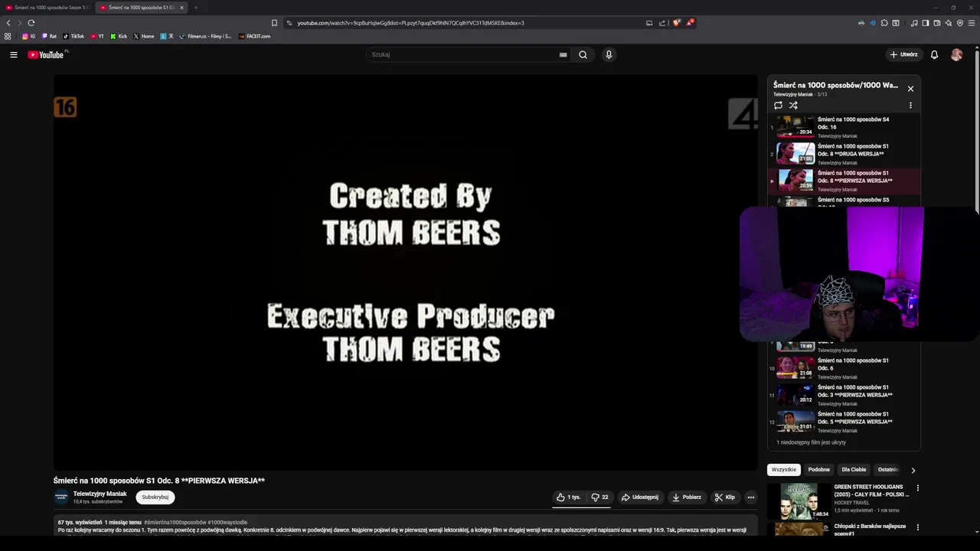Switch to the Sezon 5 browser tab

click(x=46, y=8)
